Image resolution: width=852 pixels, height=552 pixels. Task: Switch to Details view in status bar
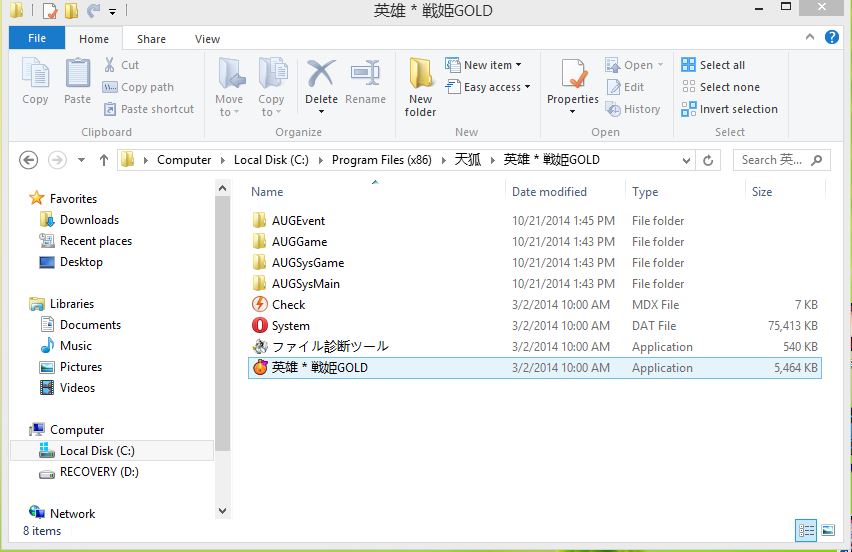[806, 530]
